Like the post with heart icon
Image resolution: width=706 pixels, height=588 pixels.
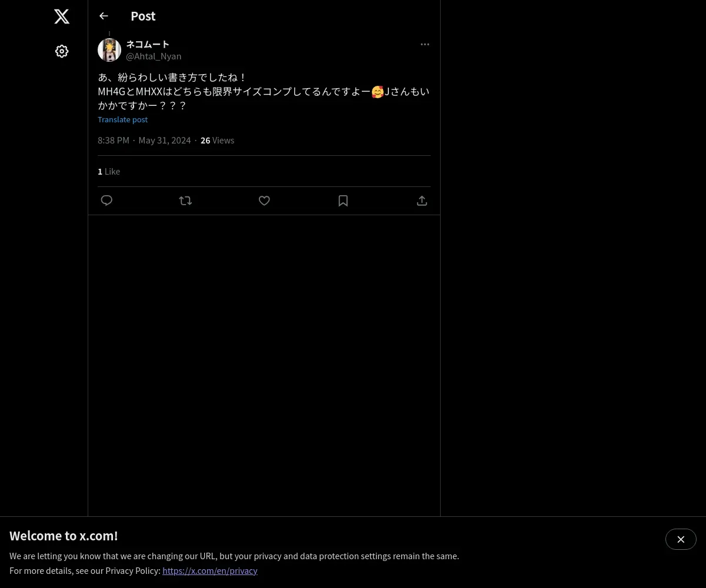(264, 201)
